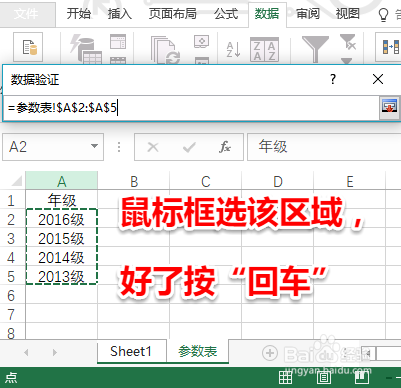Open the 视图 ribbon tab
Viewport: 401px width, 388px height.
click(x=348, y=14)
